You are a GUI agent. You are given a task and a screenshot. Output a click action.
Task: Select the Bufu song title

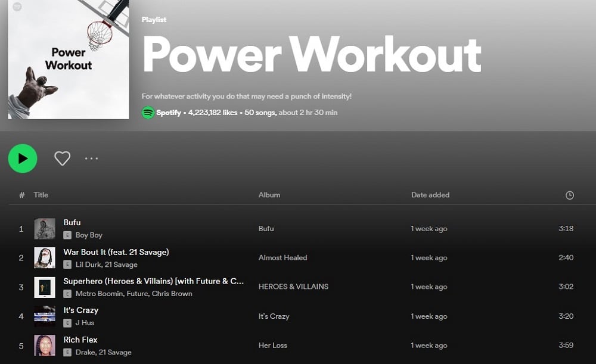pyautogui.click(x=72, y=222)
